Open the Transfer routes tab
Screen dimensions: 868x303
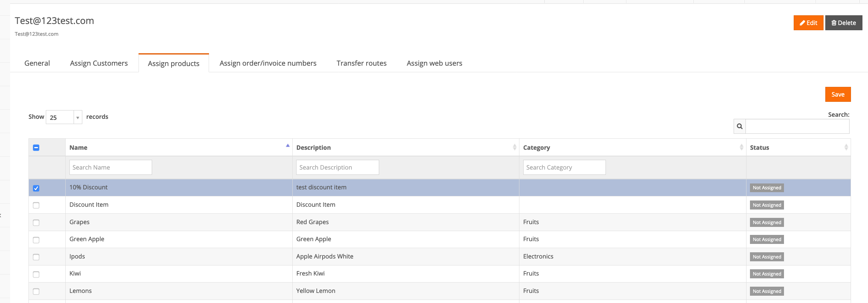(x=361, y=63)
